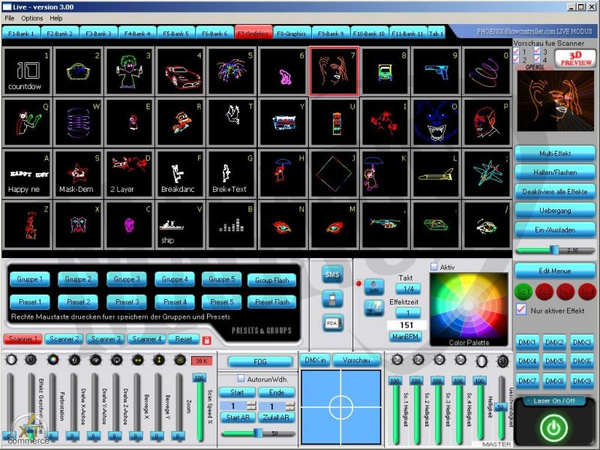Image resolution: width=600 pixels, height=450 pixels.
Task: Click the Deaktiviere alle Effekte button
Action: [554, 190]
